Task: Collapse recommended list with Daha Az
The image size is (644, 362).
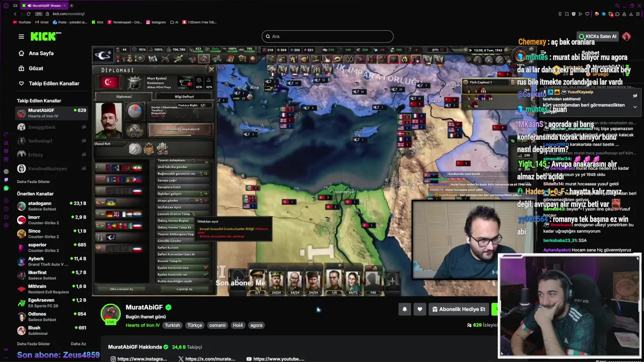Action: (x=78, y=344)
